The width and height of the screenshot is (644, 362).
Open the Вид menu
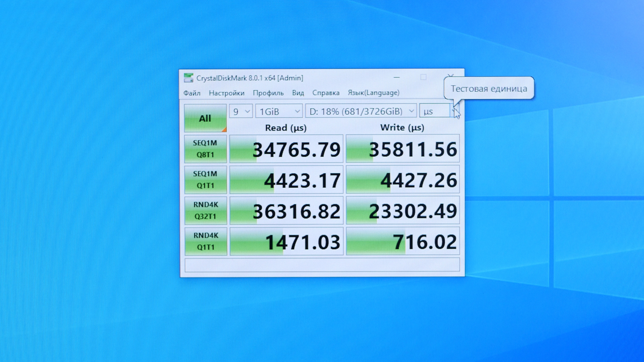click(x=298, y=93)
